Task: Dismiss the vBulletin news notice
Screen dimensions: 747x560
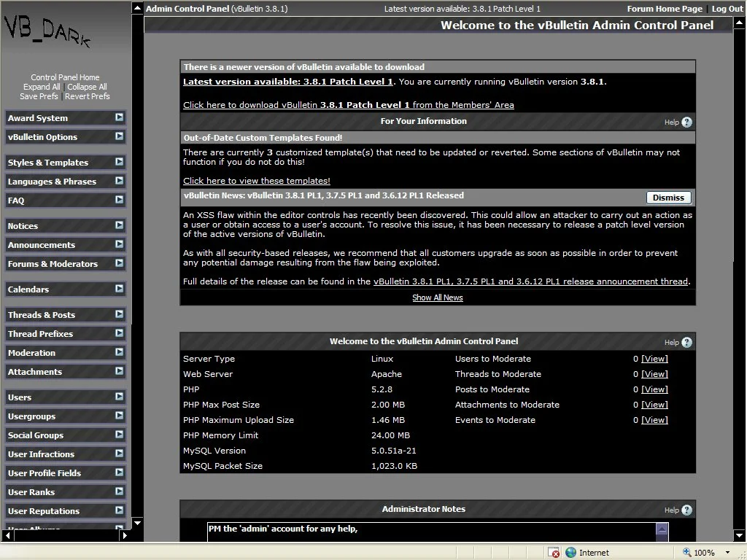Action: click(x=668, y=198)
